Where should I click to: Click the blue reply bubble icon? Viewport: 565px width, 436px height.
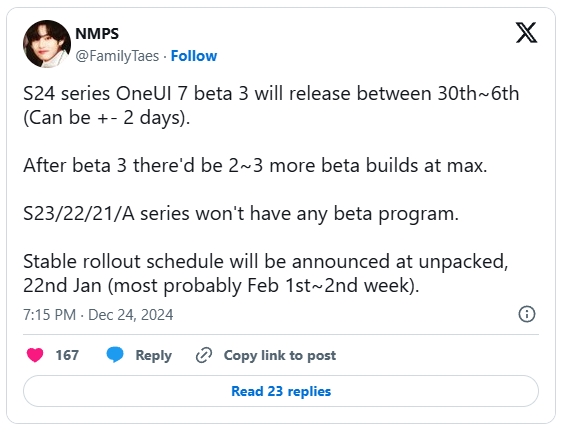115,355
